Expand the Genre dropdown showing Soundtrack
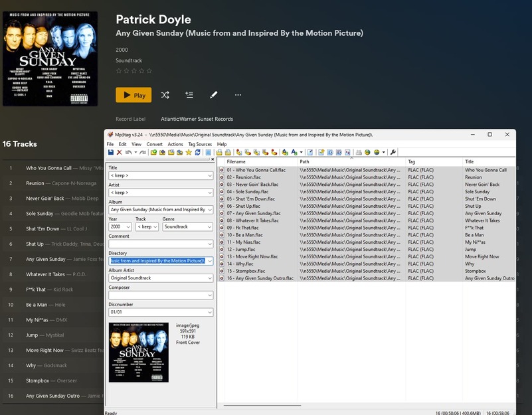Image resolution: width=532 pixels, height=415 pixels. click(x=209, y=227)
